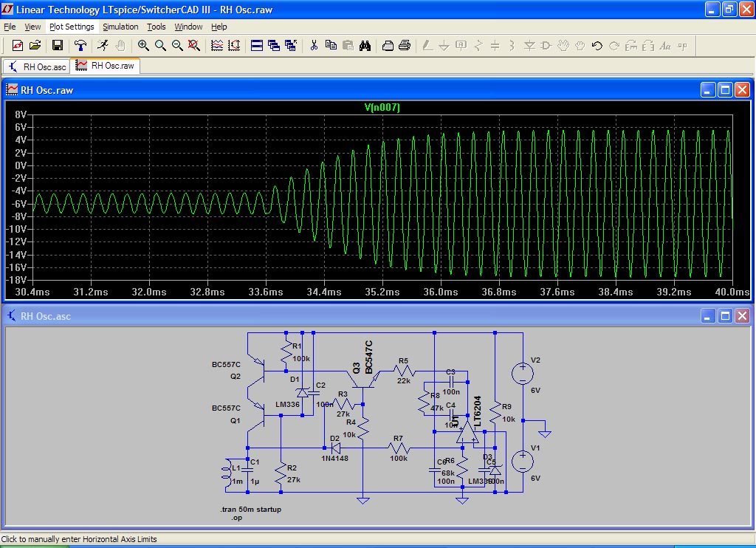
Task: Click the Zoom to Fit icon
Action: click(194, 46)
